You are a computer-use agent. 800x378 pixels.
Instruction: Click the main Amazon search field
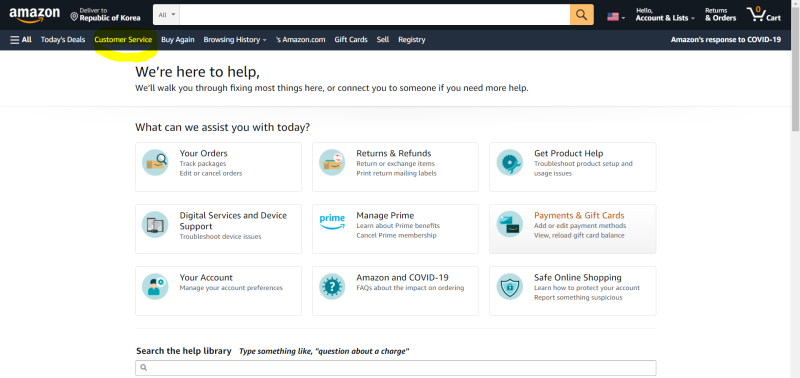click(x=374, y=15)
